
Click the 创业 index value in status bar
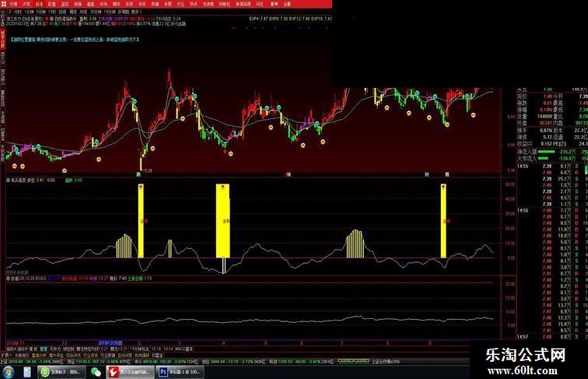pos(217,362)
